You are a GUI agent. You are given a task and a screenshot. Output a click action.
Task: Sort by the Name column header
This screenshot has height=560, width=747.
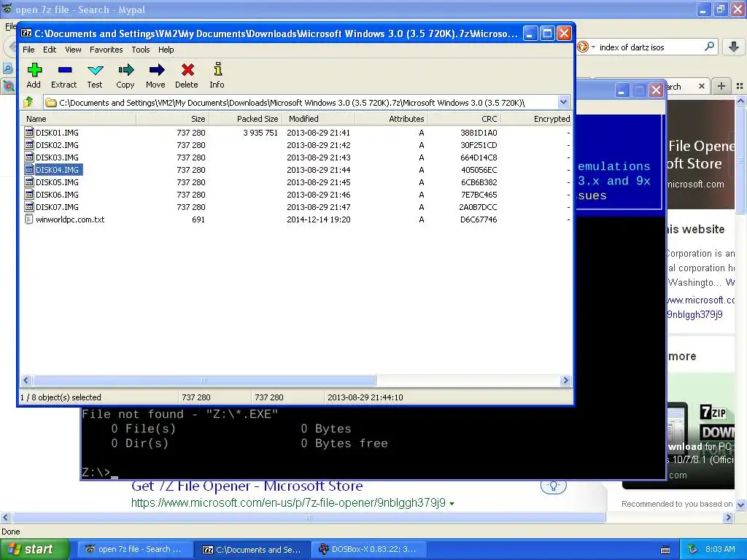79,119
